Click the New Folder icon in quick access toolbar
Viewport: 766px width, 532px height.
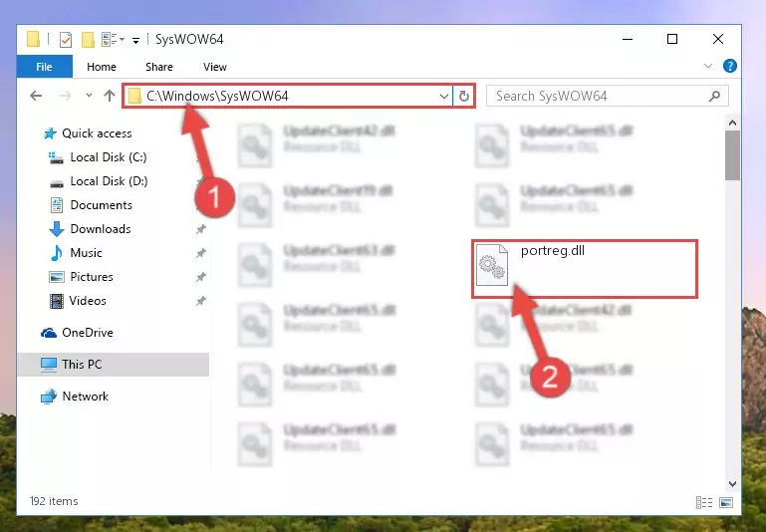(88, 40)
